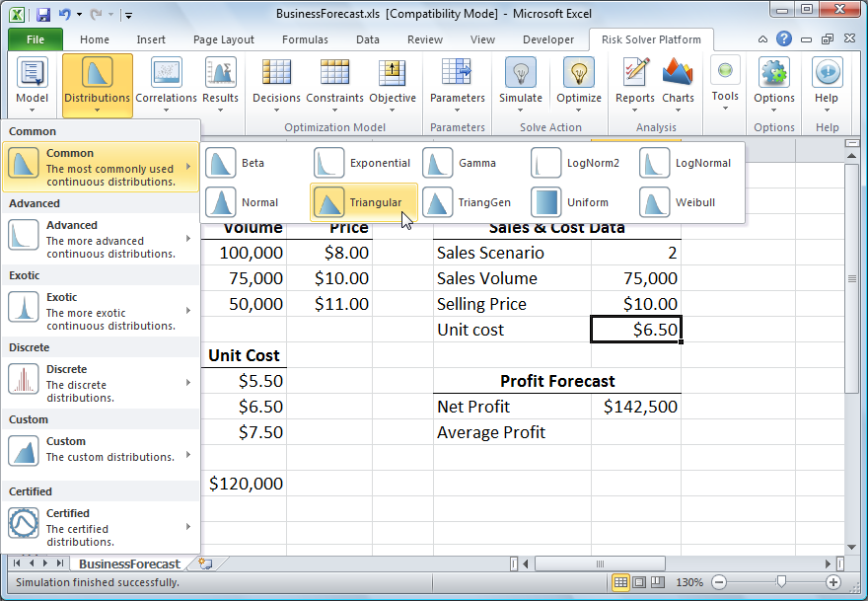868x601 pixels.
Task: Run Simulate from the ribbon
Action: (x=520, y=74)
